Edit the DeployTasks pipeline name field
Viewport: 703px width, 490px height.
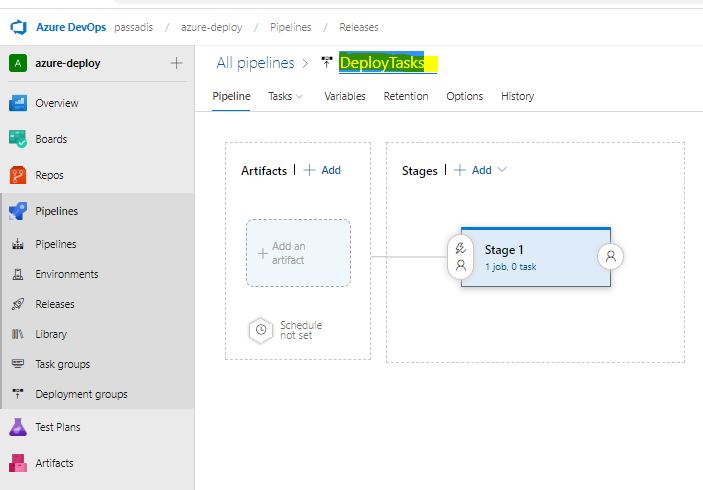point(388,63)
